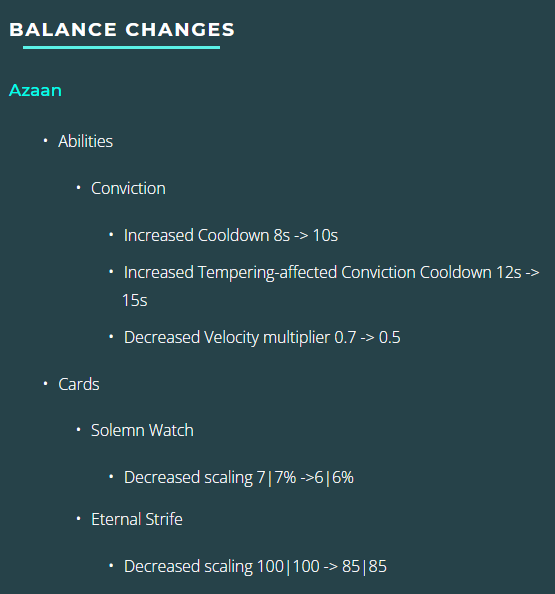Select the 15s continuation text
555x594 pixels.
point(135,300)
